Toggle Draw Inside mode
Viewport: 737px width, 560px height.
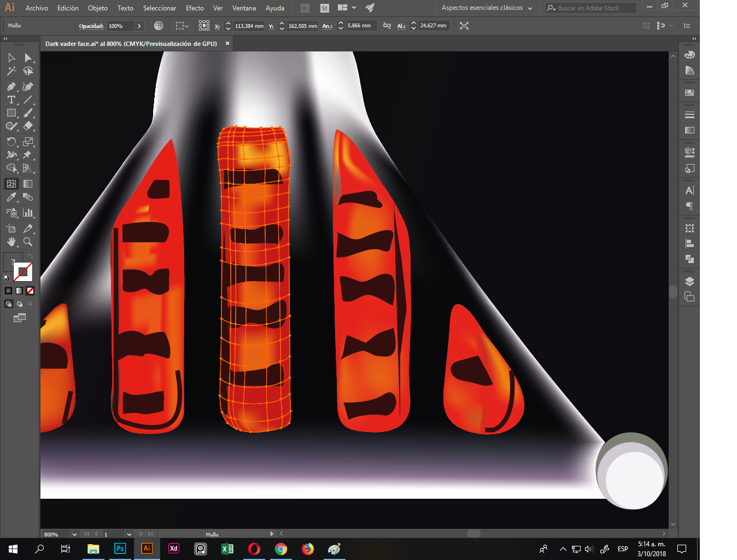[x=30, y=304]
